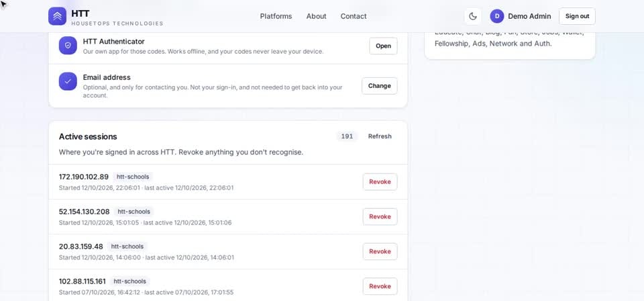Sign out of the account
Image resolution: width=644 pixels, height=301 pixels.
tap(577, 16)
